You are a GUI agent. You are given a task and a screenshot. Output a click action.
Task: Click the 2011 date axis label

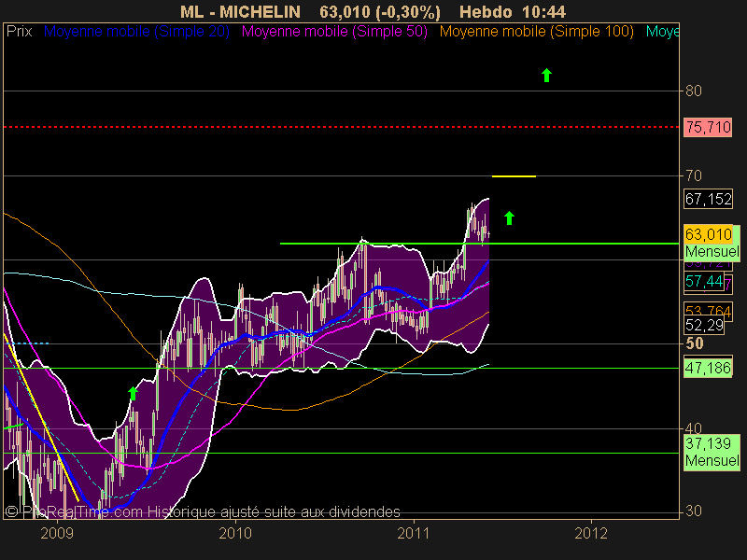pos(414,533)
